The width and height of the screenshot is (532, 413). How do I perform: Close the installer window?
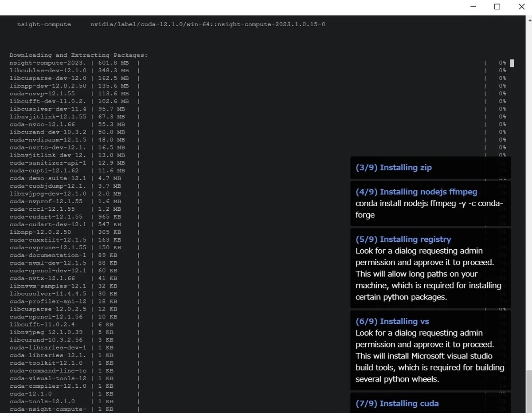point(521,7)
